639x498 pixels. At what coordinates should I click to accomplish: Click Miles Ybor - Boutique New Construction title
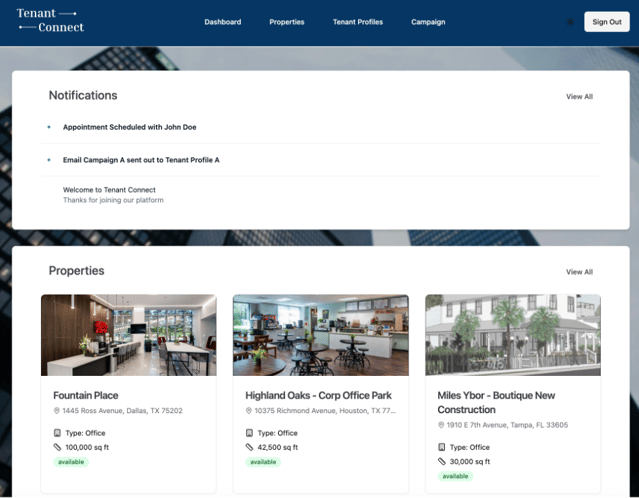(496, 402)
